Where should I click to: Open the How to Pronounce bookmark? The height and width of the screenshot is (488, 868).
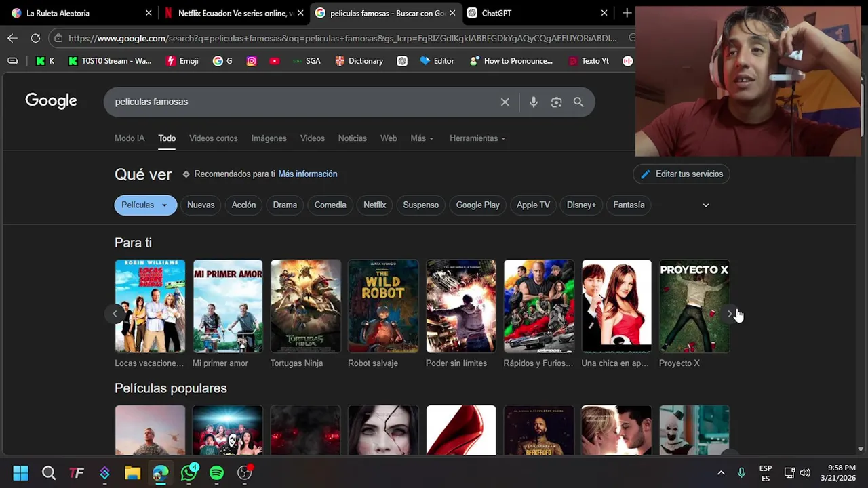click(511, 61)
